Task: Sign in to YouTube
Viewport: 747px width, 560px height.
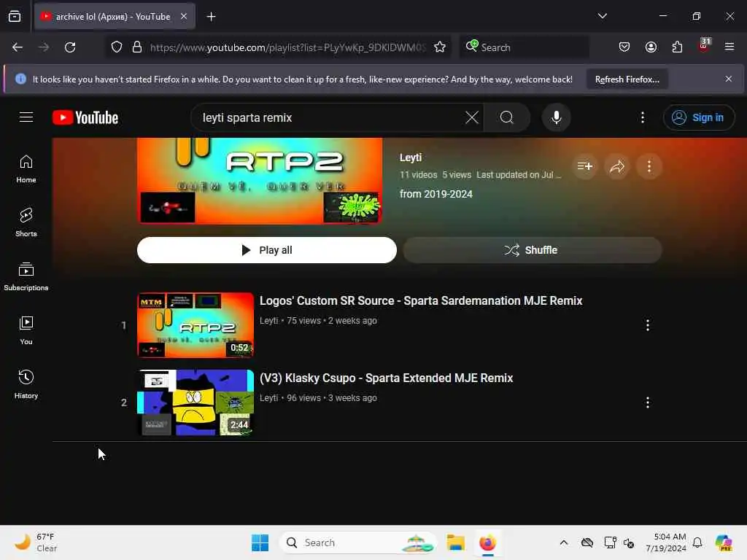Action: pos(699,117)
